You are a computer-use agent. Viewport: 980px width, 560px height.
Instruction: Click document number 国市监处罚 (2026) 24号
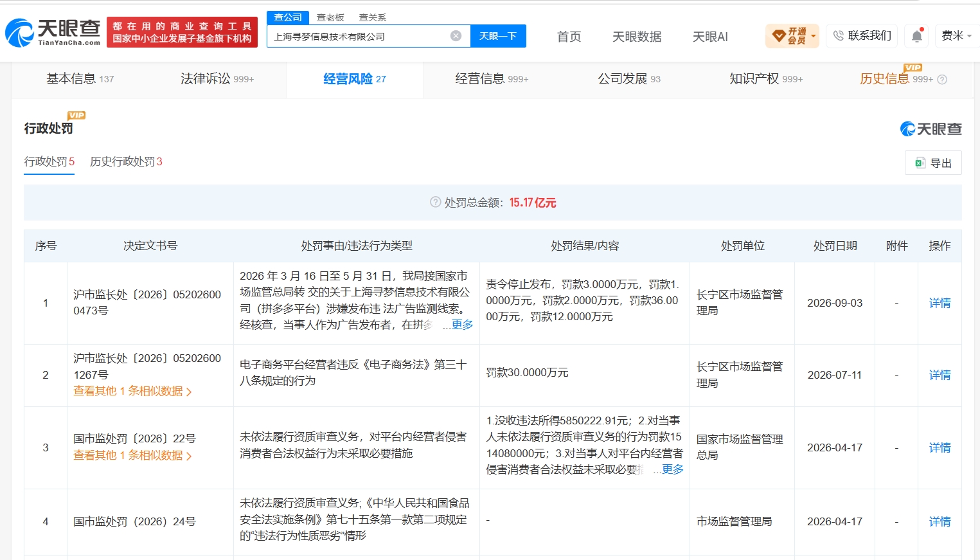click(134, 521)
